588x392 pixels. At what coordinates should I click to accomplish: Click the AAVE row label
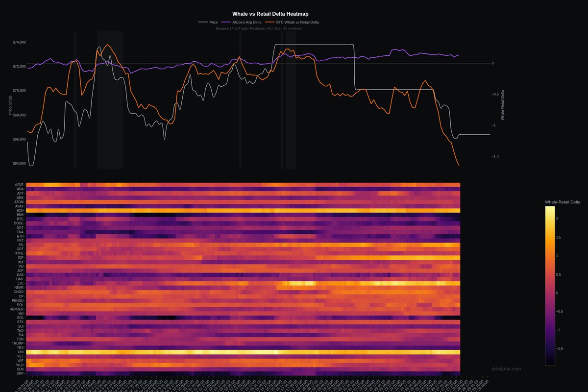tap(19, 185)
